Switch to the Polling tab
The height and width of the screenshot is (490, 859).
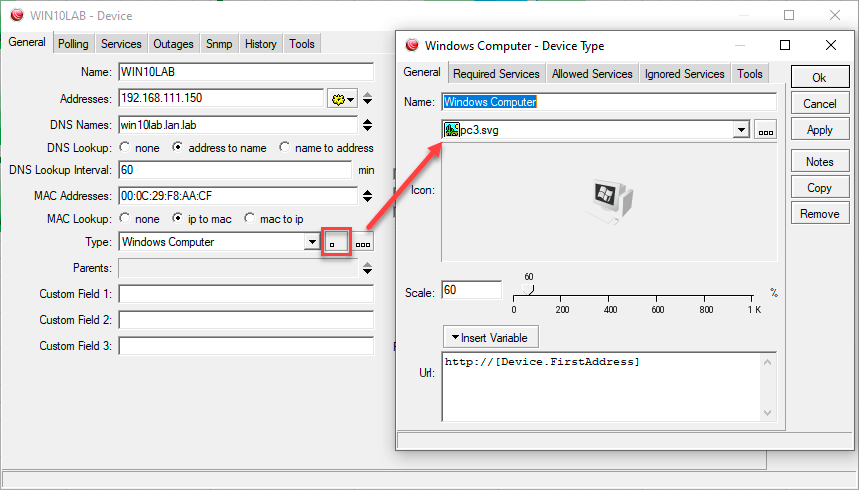(x=73, y=44)
